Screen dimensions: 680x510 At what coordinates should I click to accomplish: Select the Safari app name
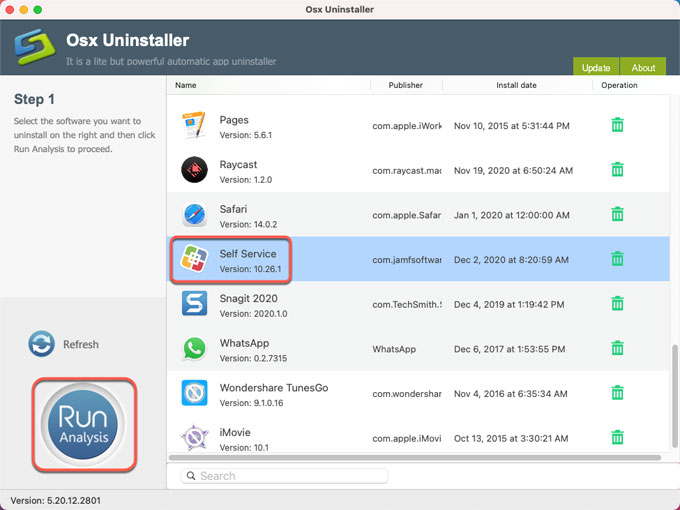233,209
